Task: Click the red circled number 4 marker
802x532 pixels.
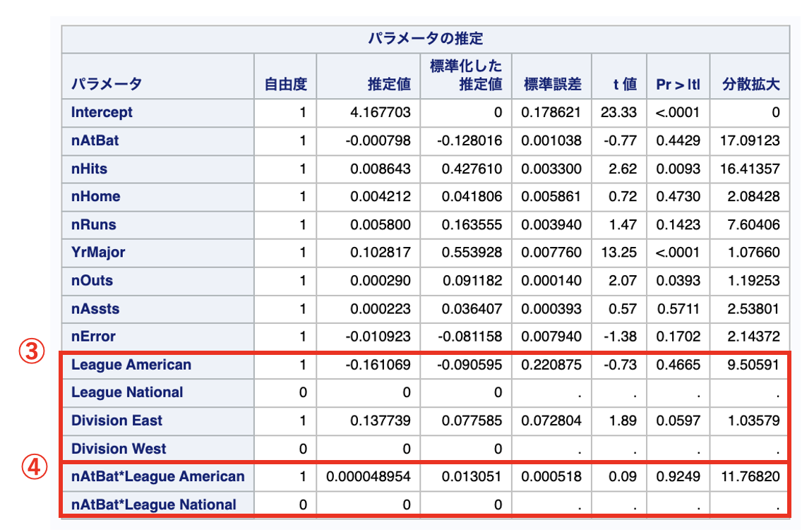Action: [31, 466]
